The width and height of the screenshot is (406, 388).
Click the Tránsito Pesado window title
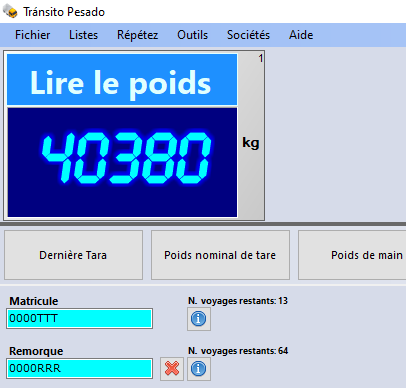coord(64,12)
